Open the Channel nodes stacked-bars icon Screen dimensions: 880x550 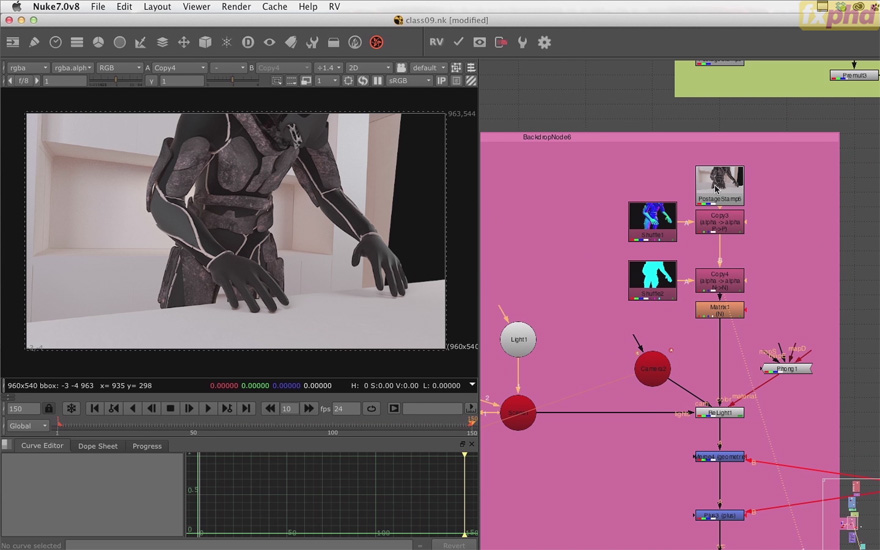click(x=77, y=42)
